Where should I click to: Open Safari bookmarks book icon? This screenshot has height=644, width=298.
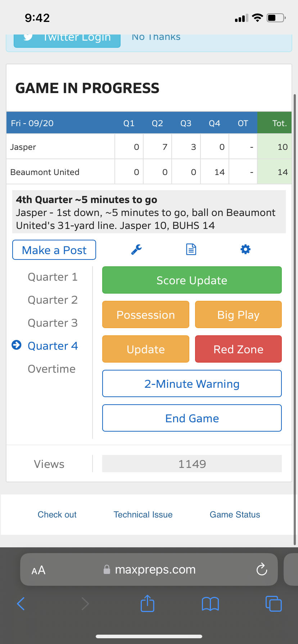tap(211, 604)
